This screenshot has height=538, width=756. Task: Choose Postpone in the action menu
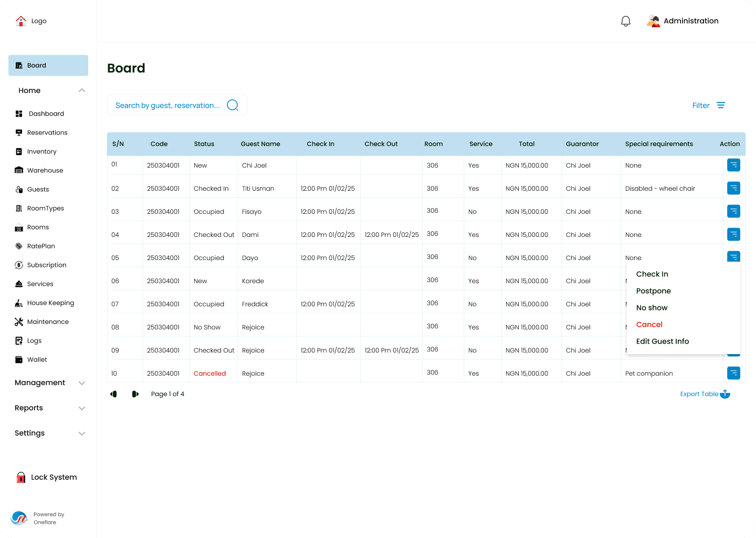pos(653,291)
